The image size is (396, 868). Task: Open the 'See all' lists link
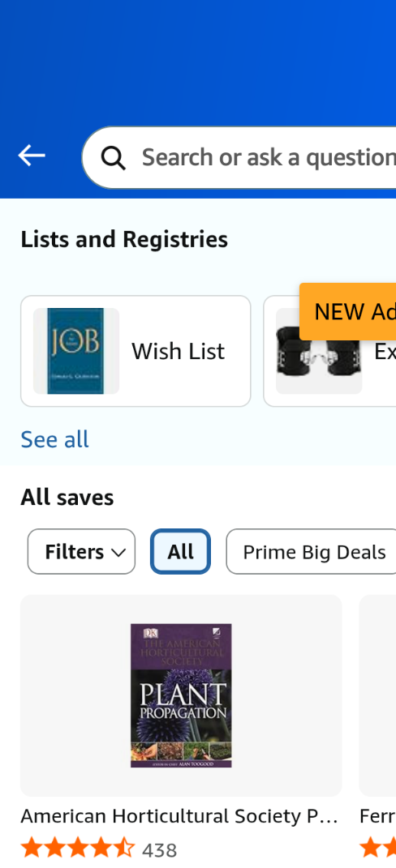(54, 439)
